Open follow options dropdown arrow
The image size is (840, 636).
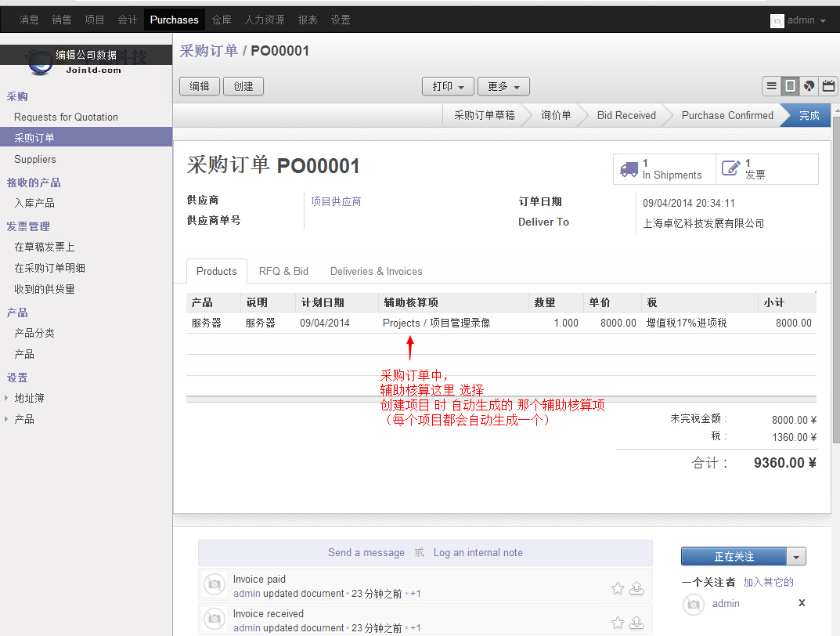[796, 557]
